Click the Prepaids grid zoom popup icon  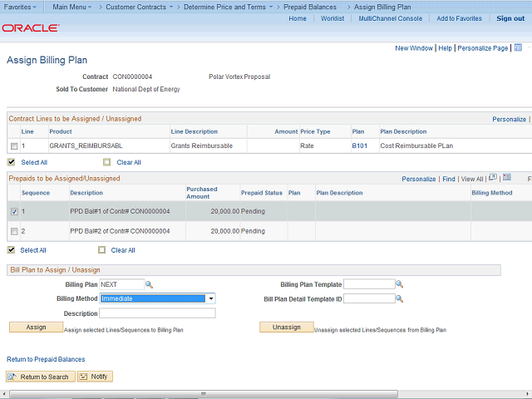(x=493, y=178)
